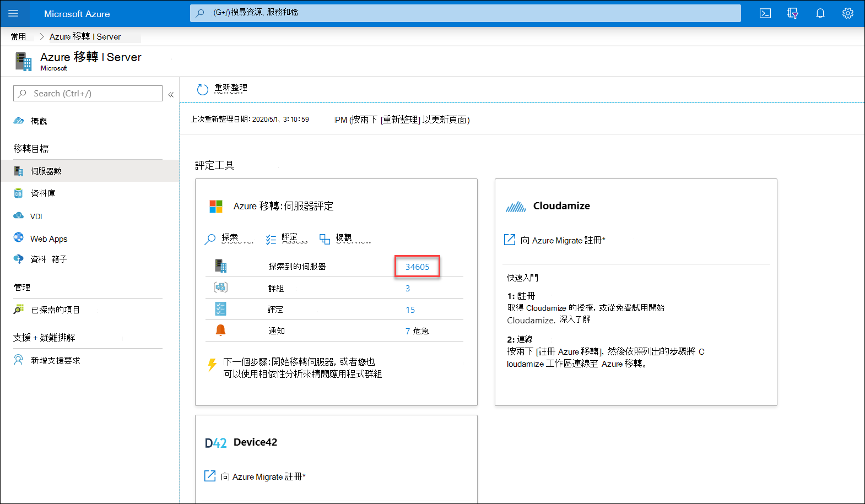Click Microsoft Azure brand title

[x=77, y=14]
